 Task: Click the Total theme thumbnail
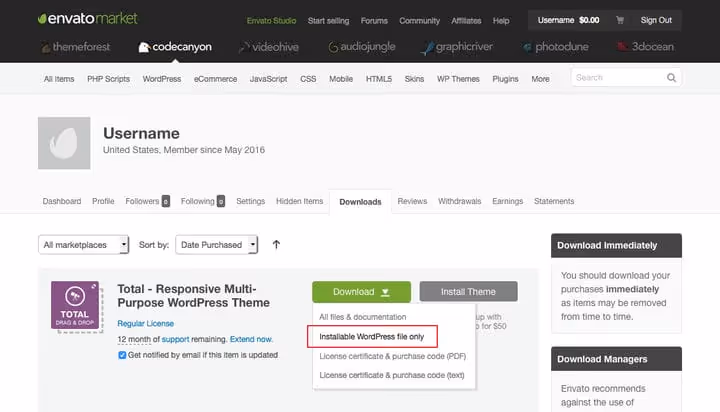click(75, 305)
